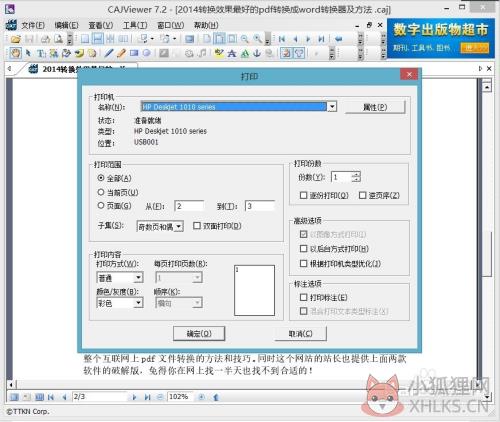Click the zoom in magnifier icon
Image resolution: width=500 pixels, height=422 pixels.
click(x=257, y=39)
